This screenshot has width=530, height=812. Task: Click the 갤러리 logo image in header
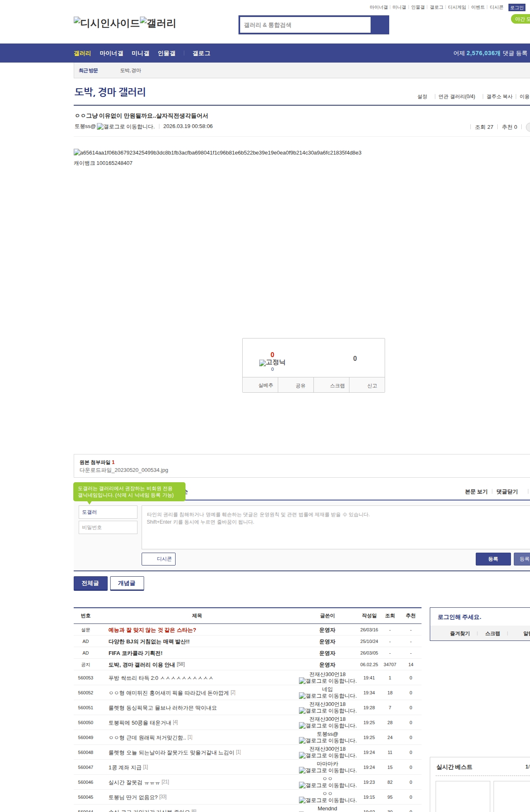click(x=158, y=23)
